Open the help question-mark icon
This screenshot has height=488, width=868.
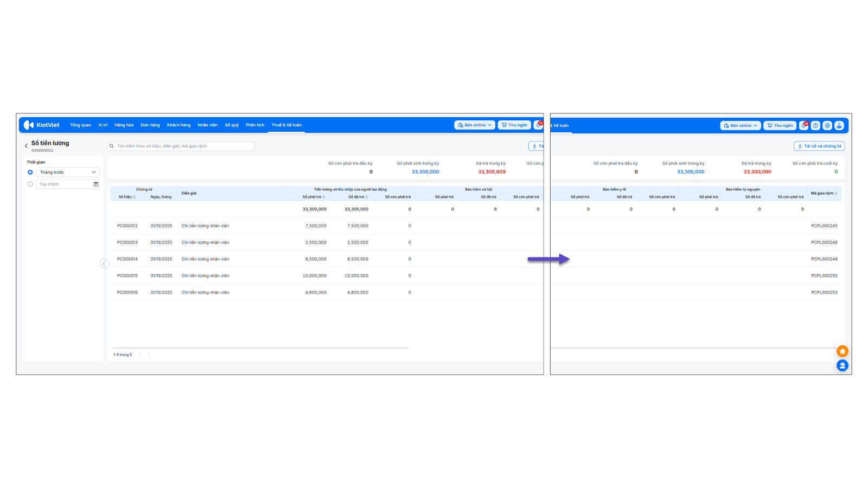[815, 125]
